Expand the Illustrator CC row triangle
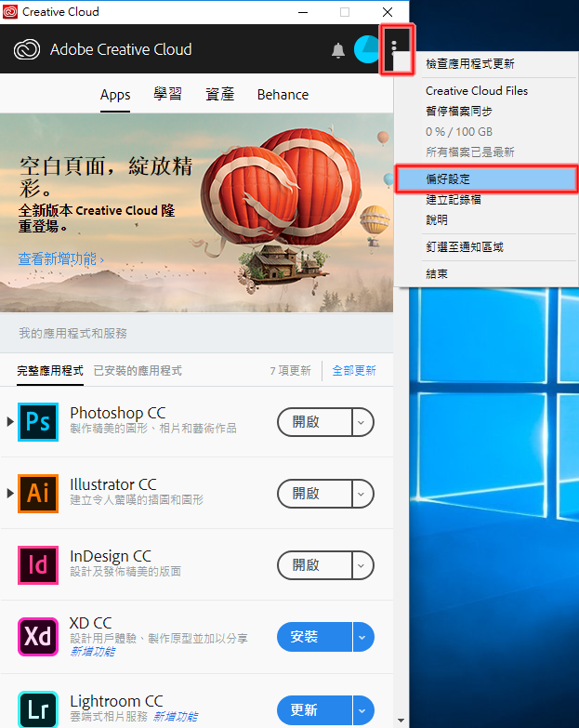 click(10, 493)
